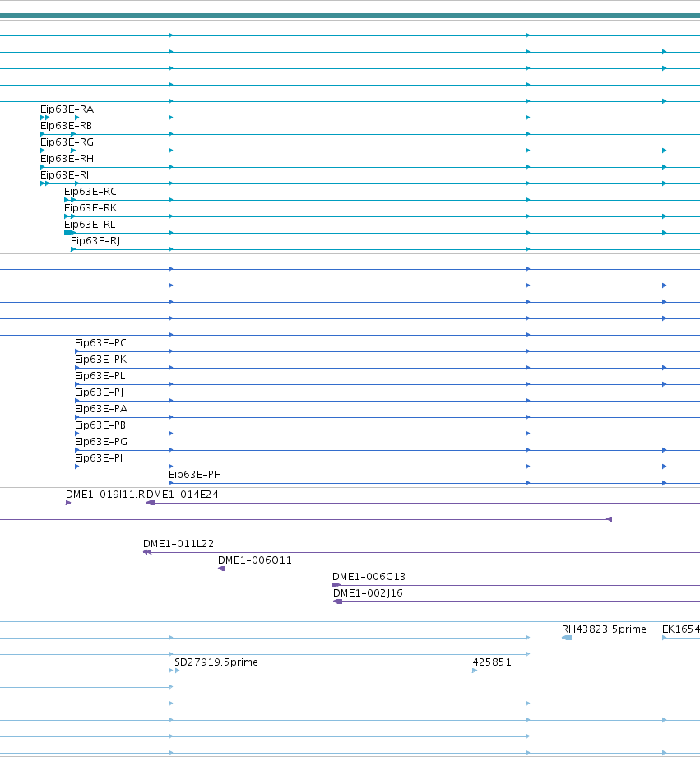Select the Eip63E-RK transcript label
Screen dimensions: 700x757
coord(90,208)
